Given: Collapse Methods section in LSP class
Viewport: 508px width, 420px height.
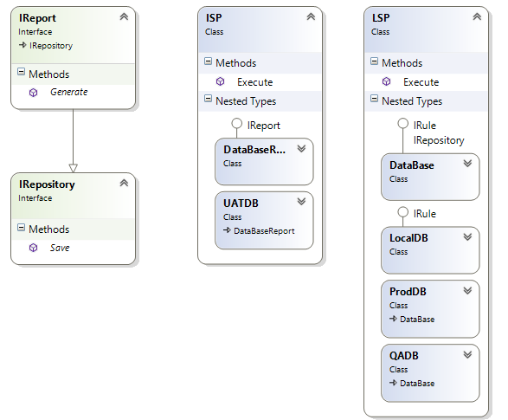Looking at the screenshot, I should coord(374,61).
